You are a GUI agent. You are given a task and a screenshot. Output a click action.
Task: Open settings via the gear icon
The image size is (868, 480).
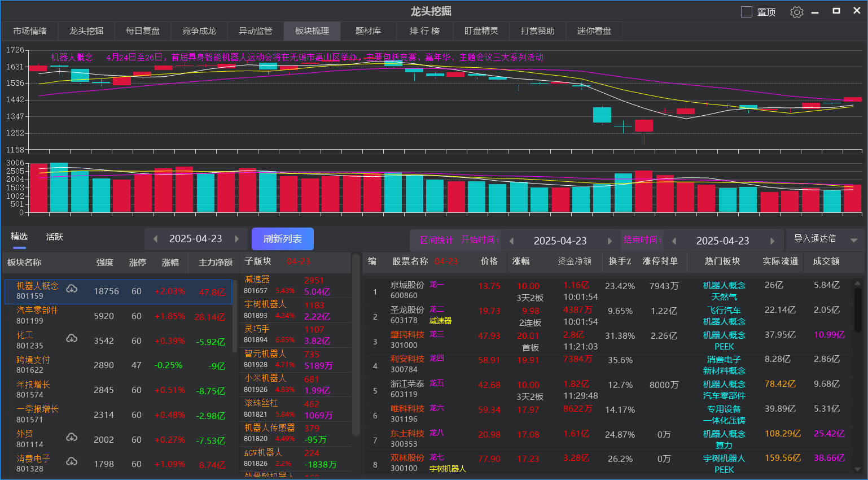(796, 12)
